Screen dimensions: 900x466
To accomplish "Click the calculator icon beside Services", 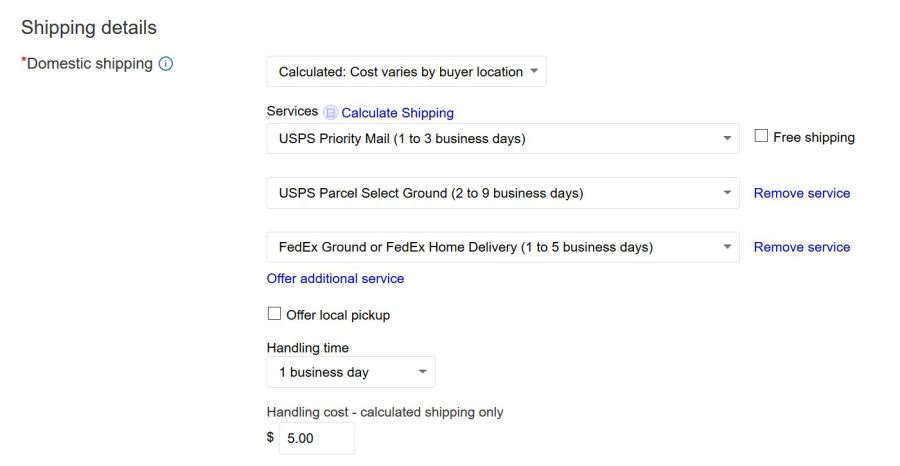I will point(331,113).
